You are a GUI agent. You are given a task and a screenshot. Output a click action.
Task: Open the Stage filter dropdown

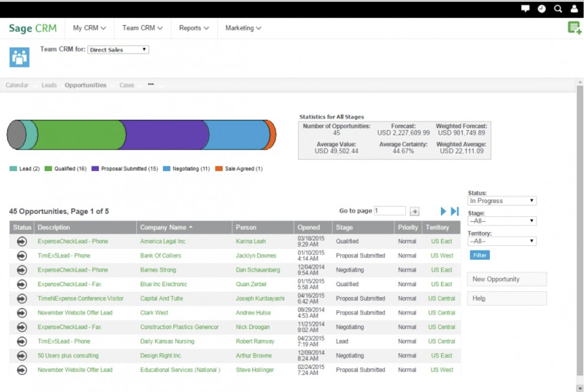[x=502, y=221]
